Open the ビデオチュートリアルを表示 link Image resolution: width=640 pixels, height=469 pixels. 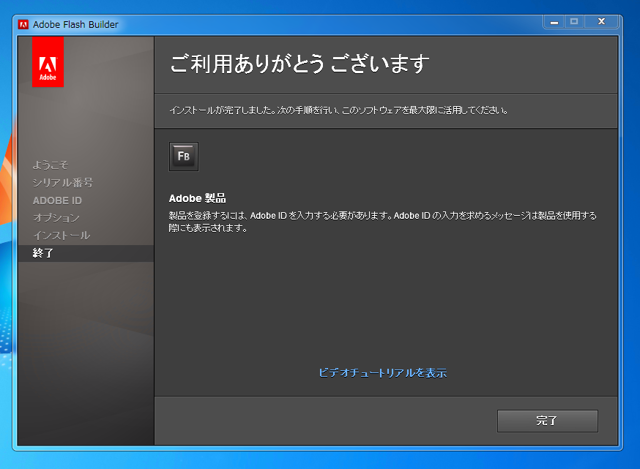382,373
